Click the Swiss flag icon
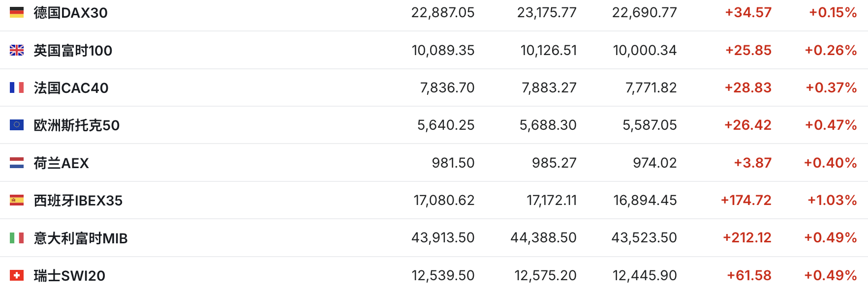Image resolution: width=868 pixels, height=292 pixels. click(x=17, y=275)
